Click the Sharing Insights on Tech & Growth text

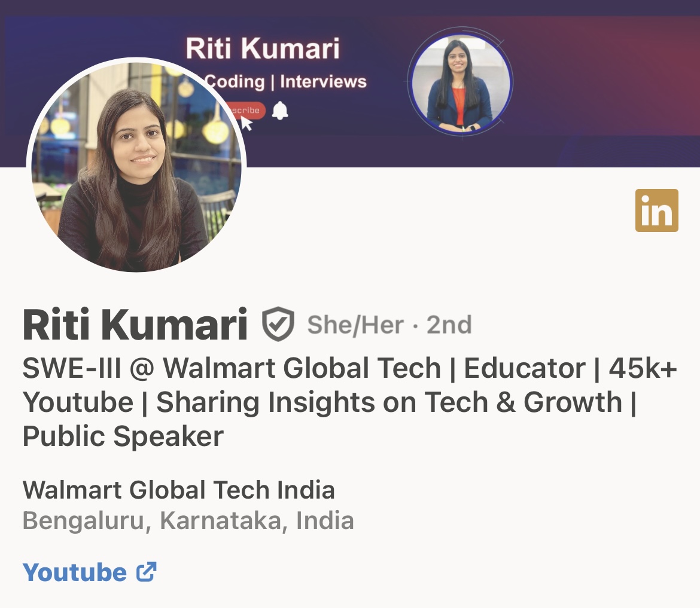389,402
